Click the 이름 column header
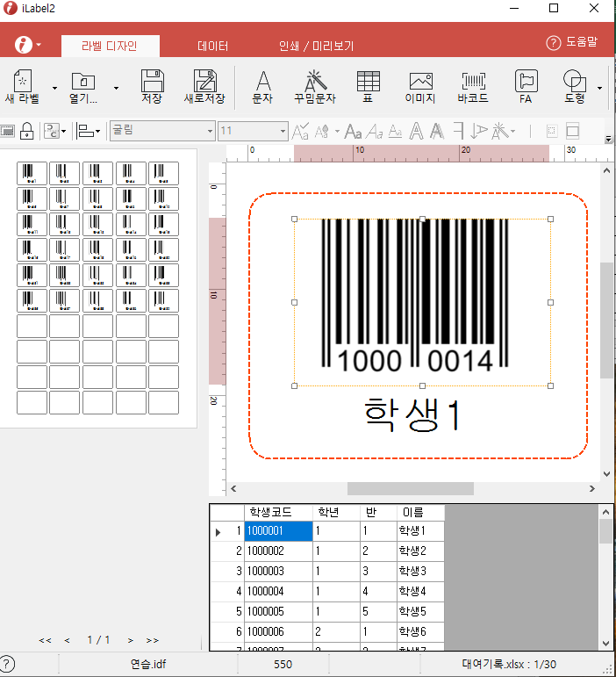 pyautogui.click(x=420, y=513)
